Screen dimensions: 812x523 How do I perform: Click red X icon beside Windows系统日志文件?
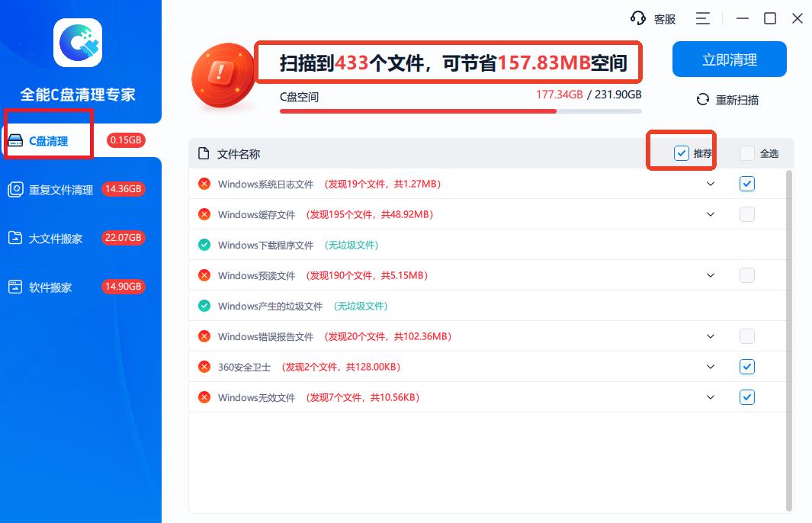click(x=204, y=184)
